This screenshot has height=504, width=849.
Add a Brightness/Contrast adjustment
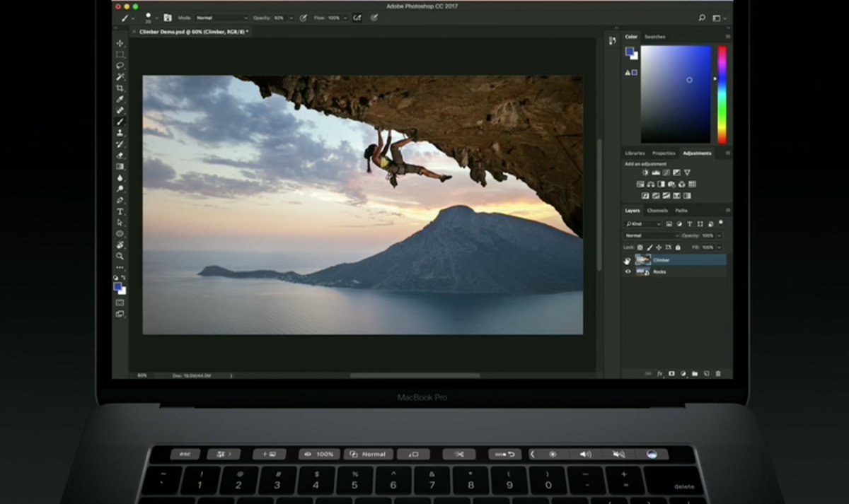point(645,172)
